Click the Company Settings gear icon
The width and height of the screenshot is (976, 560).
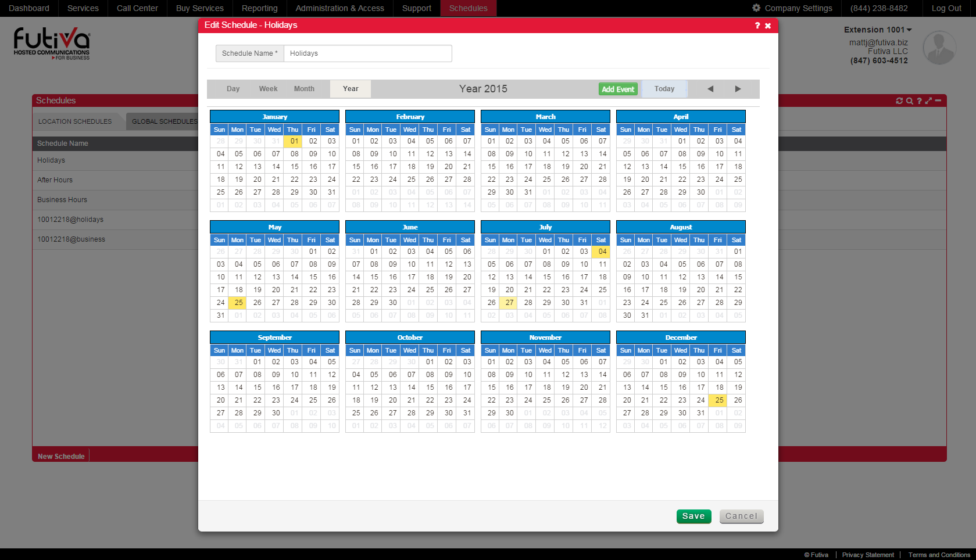coord(756,8)
